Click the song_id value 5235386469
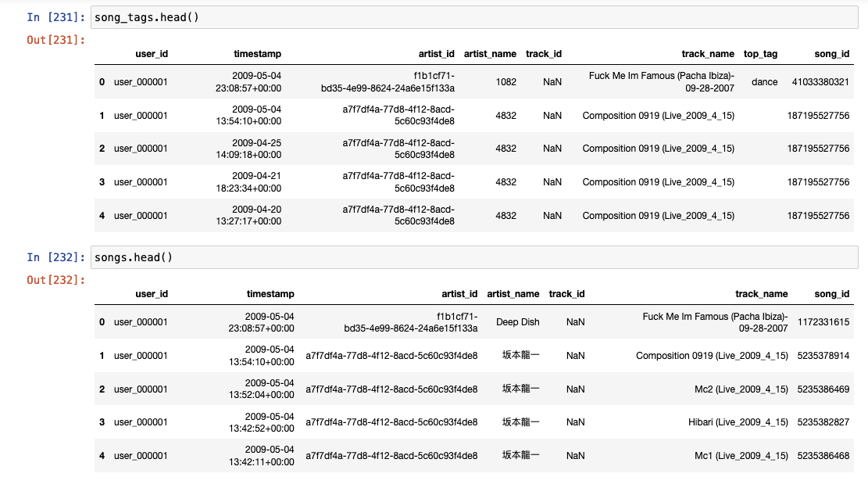 coord(823,389)
